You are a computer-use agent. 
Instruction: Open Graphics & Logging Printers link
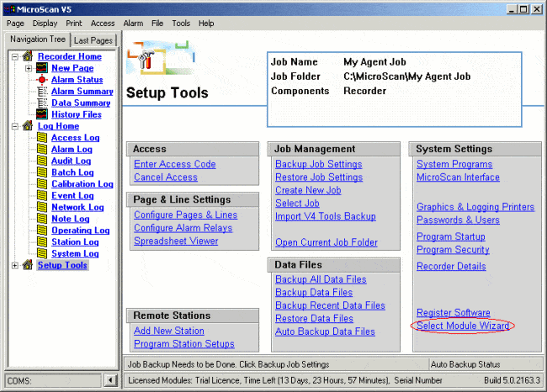point(475,207)
